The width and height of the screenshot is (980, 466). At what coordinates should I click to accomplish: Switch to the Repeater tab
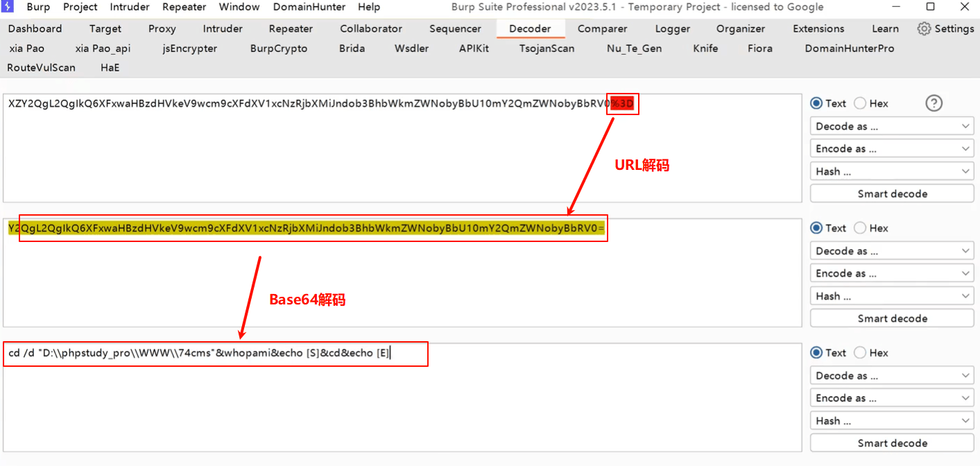[291, 29]
